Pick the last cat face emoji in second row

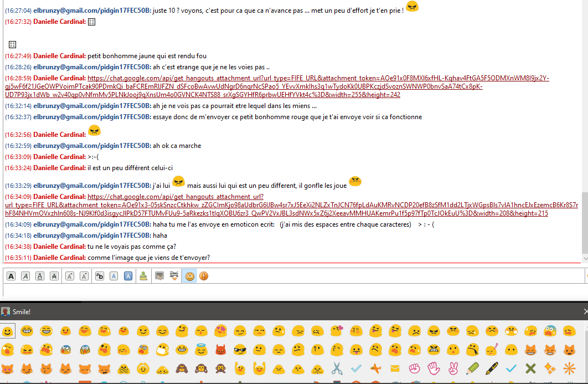tap(569, 350)
